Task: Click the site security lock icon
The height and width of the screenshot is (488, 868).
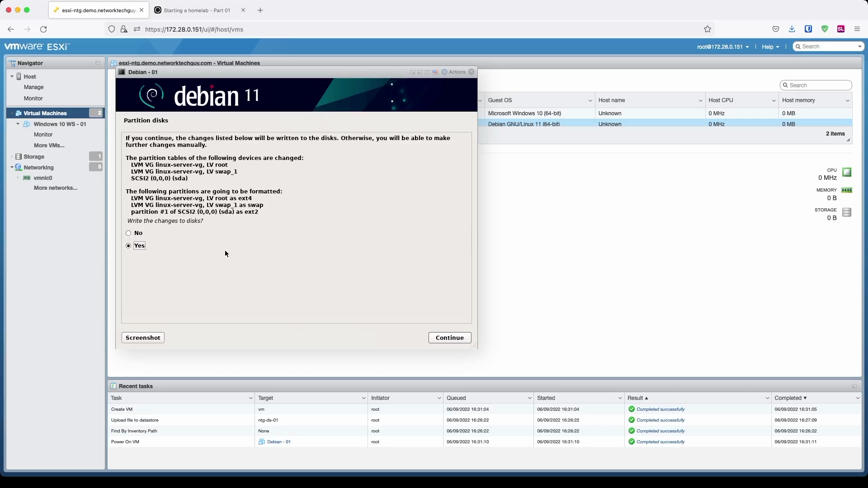Action: tap(124, 29)
